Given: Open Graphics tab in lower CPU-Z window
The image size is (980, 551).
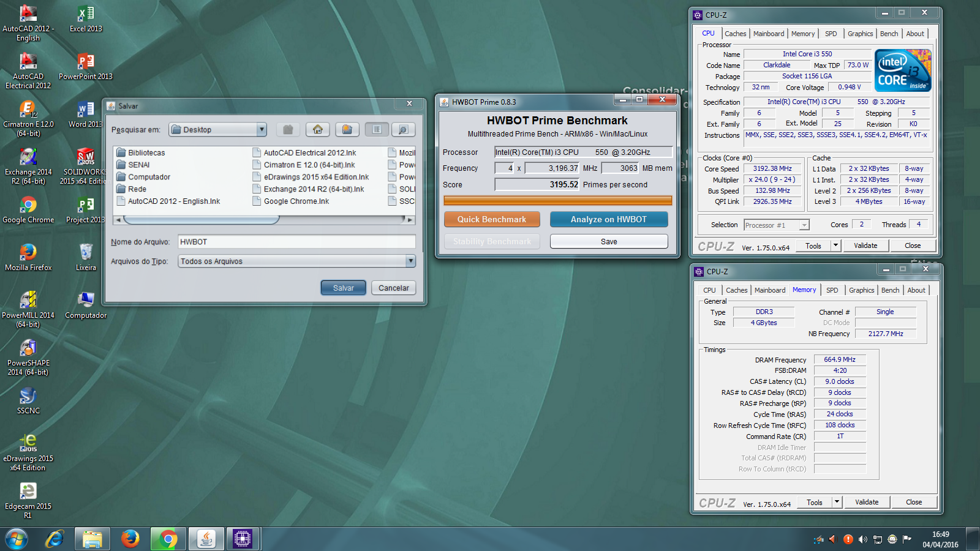Looking at the screenshot, I should click(x=861, y=290).
